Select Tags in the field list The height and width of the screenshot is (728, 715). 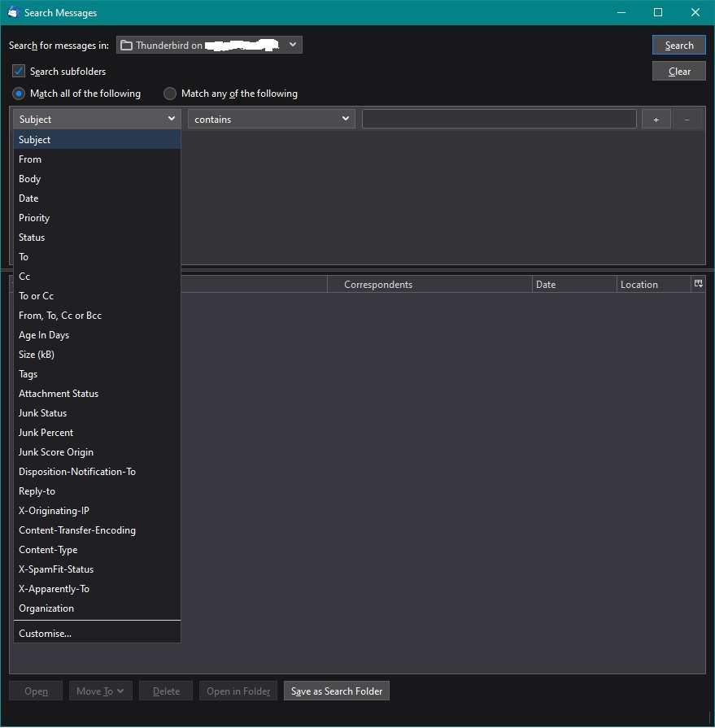[97, 373]
